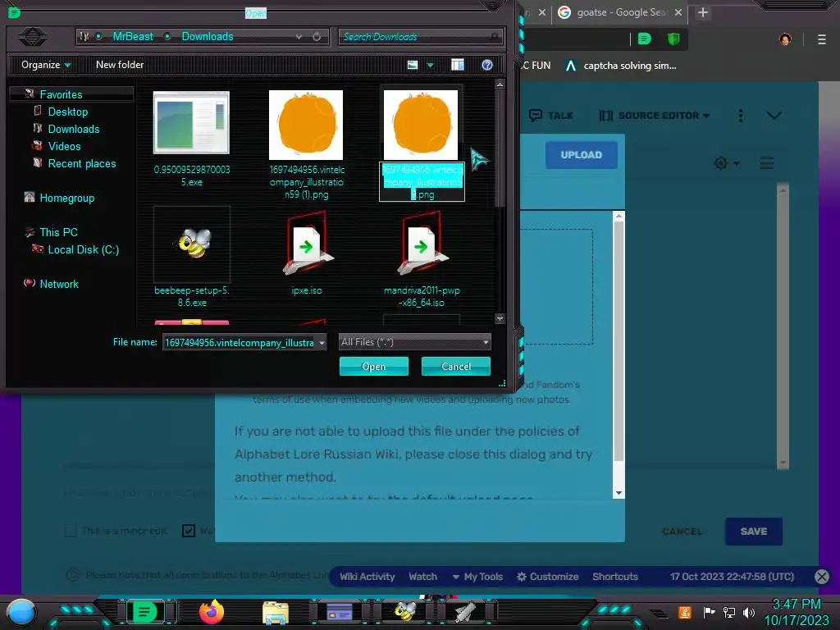The height and width of the screenshot is (630, 840).
Task: Expand the address bar history dropdown
Action: click(299, 36)
